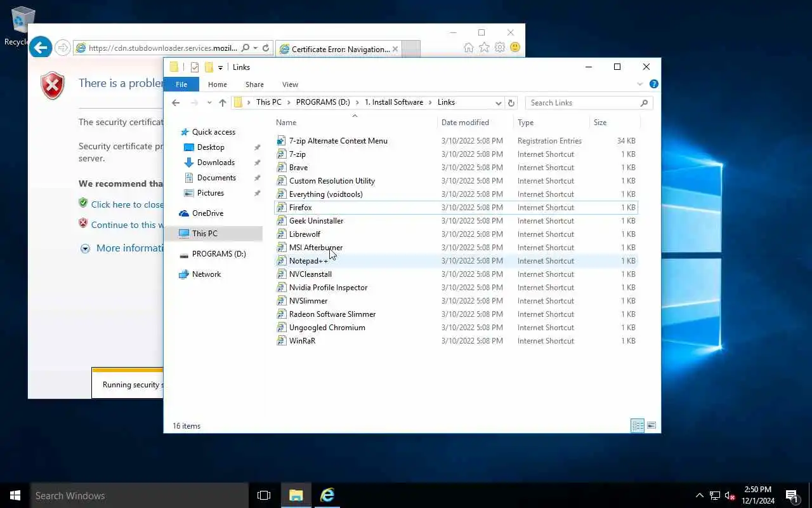Viewport: 812px width, 508px height.
Task: Close the Certificate Error tab
Action: click(395, 49)
